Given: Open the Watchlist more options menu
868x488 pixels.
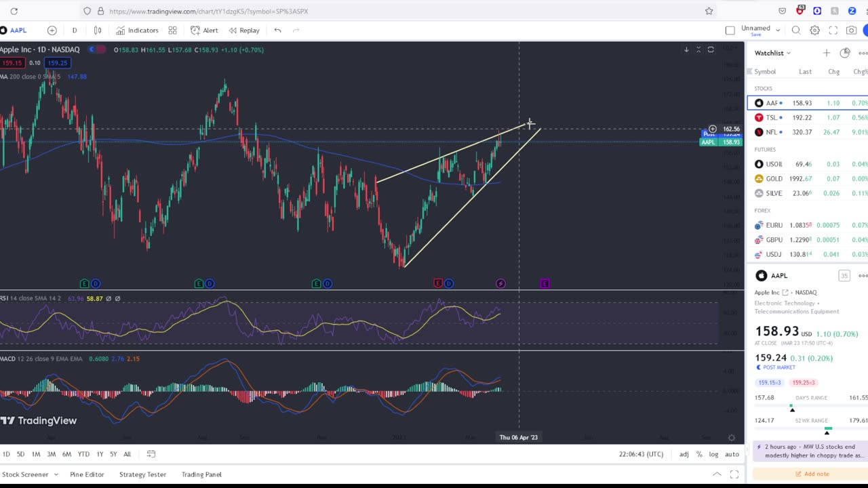Looking at the screenshot, I should [863, 53].
